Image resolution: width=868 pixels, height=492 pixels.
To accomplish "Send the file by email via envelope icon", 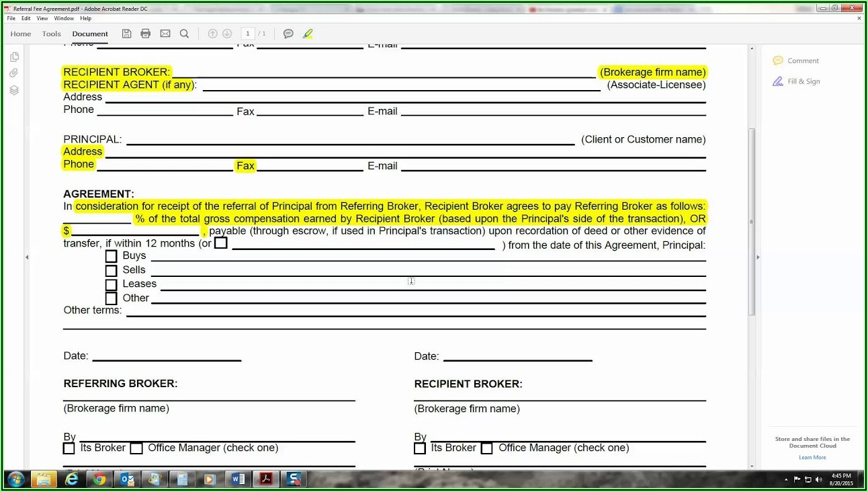I will click(x=165, y=34).
